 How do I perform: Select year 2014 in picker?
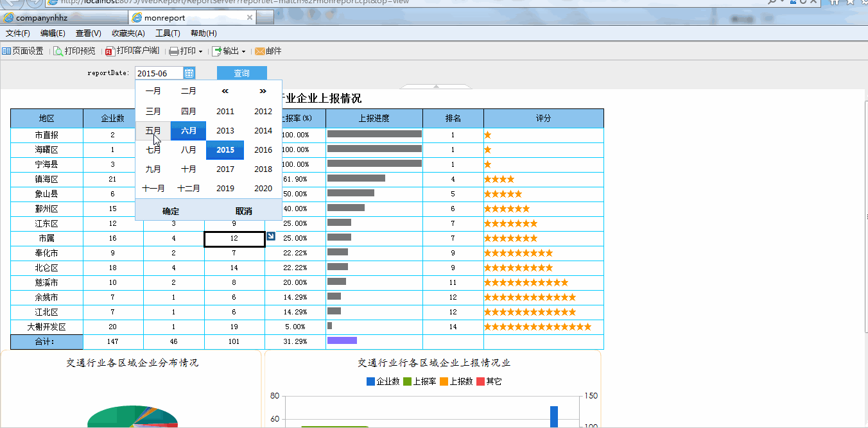tap(263, 130)
